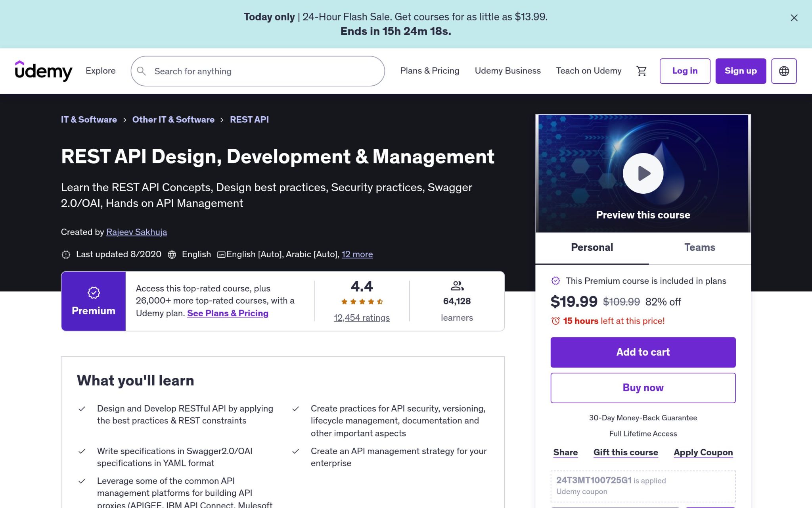Image resolution: width=812 pixels, height=508 pixels.
Task: Click the Sign up button
Action: click(741, 71)
